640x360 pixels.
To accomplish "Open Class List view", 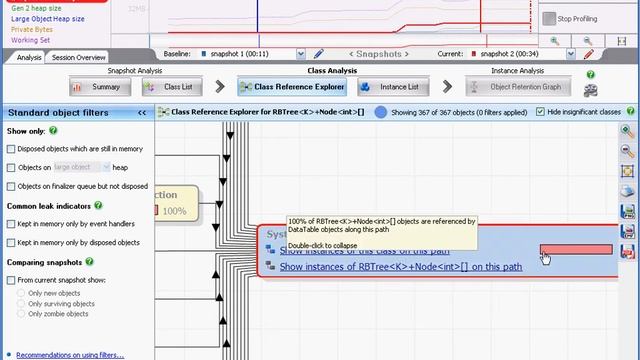I will coord(172,87).
